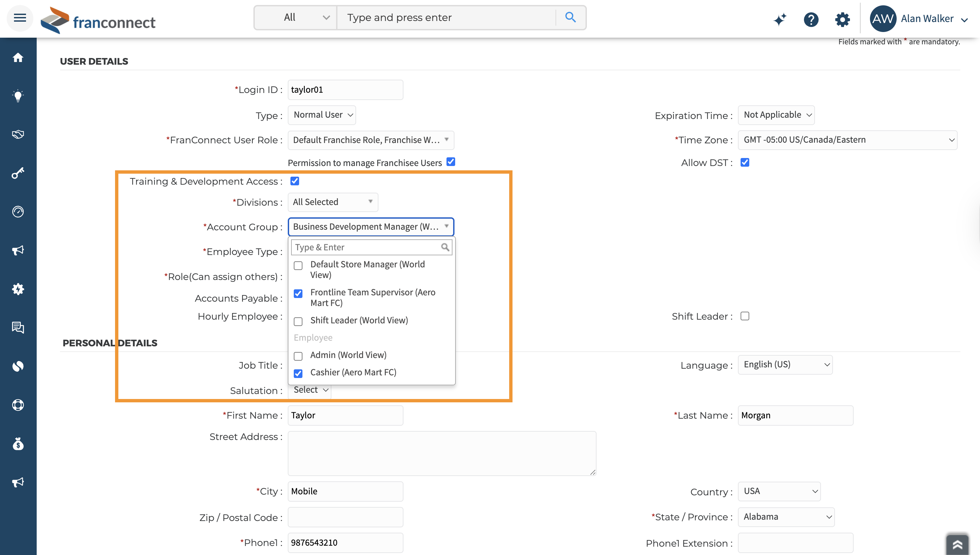The width and height of the screenshot is (980, 555).
Task: Open the Time Zone dropdown
Action: [847, 140]
